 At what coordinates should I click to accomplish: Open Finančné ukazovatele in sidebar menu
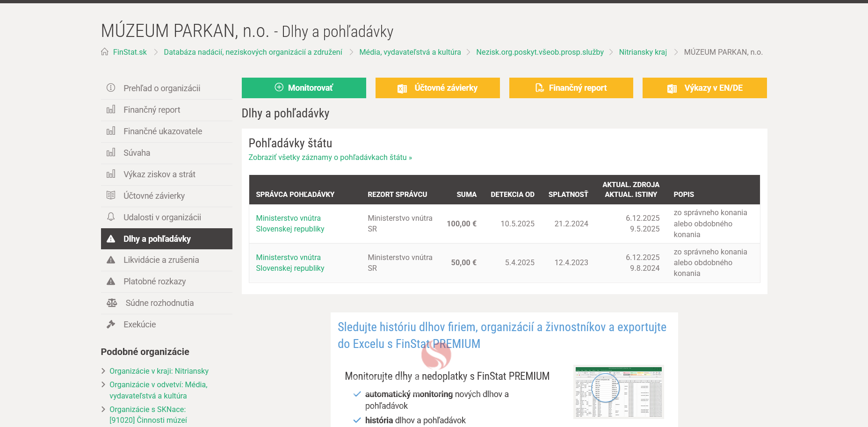163,131
